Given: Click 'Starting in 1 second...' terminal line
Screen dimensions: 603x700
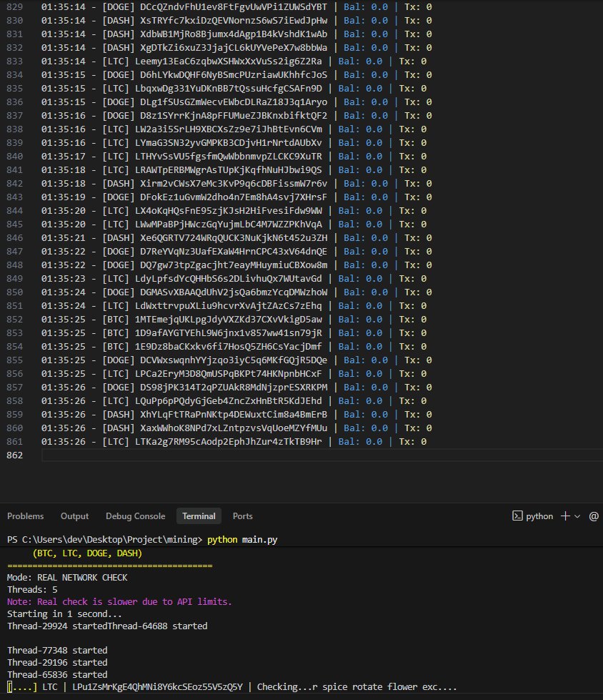Looking at the screenshot, I should (65, 613).
